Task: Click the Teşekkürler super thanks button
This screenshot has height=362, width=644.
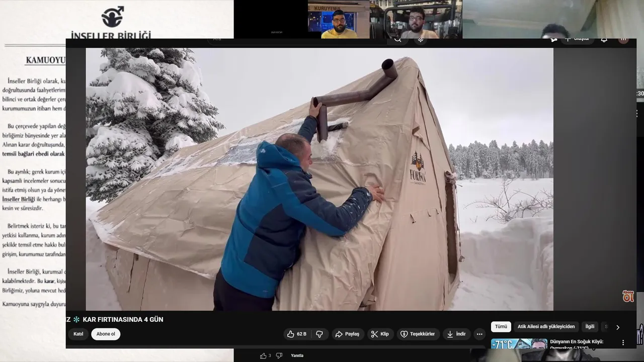Action: point(418,334)
